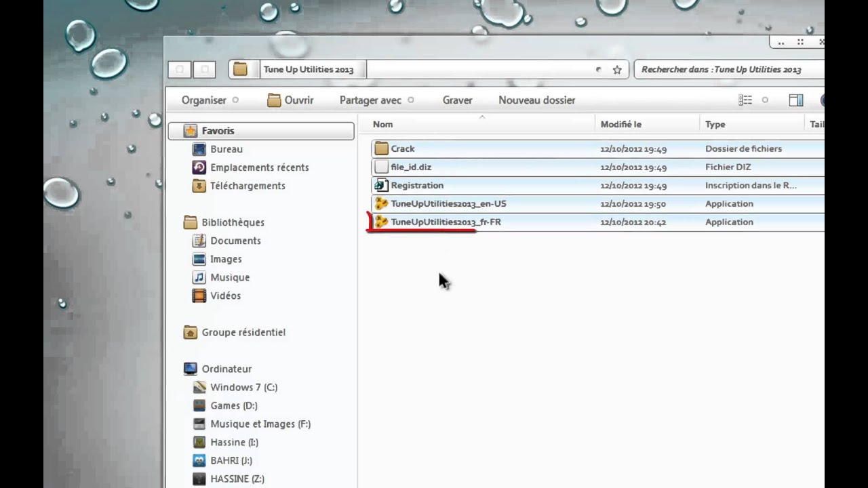Click the Fichier DIZ type text
Screen dimensions: 868x488
[728, 167]
